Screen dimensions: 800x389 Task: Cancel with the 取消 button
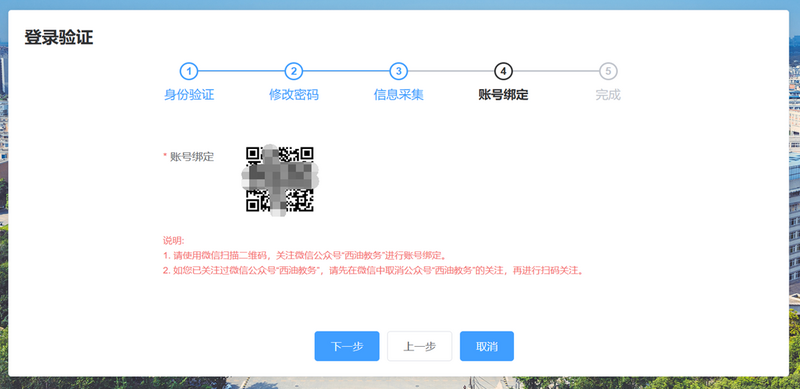(x=487, y=346)
